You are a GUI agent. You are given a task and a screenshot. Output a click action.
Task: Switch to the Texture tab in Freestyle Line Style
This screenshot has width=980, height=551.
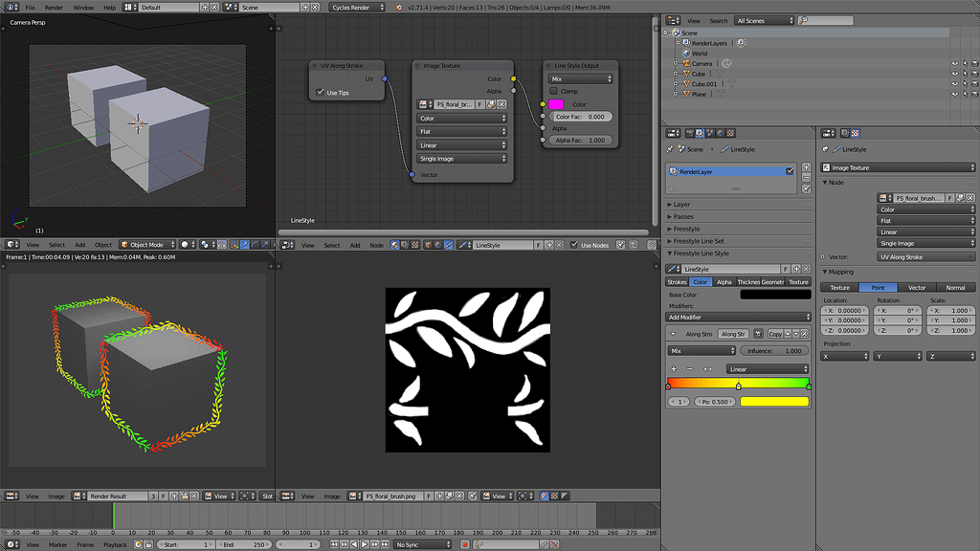(799, 281)
